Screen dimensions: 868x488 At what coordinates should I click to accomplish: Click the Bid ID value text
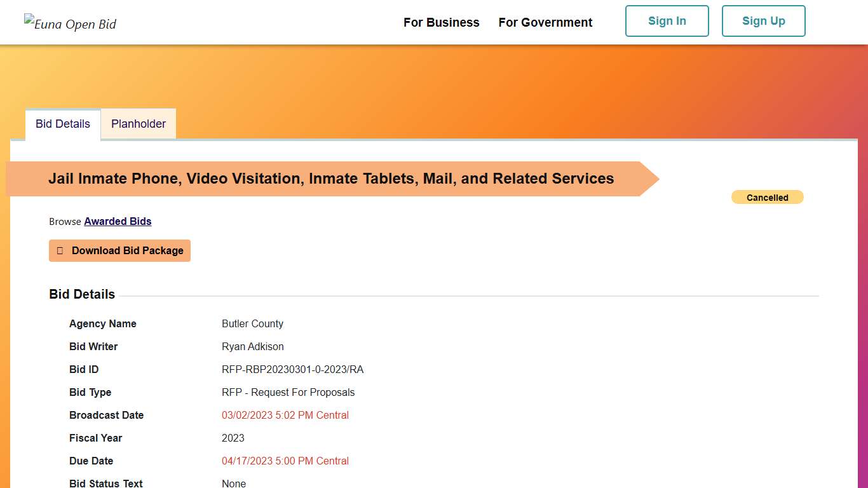[292, 369]
